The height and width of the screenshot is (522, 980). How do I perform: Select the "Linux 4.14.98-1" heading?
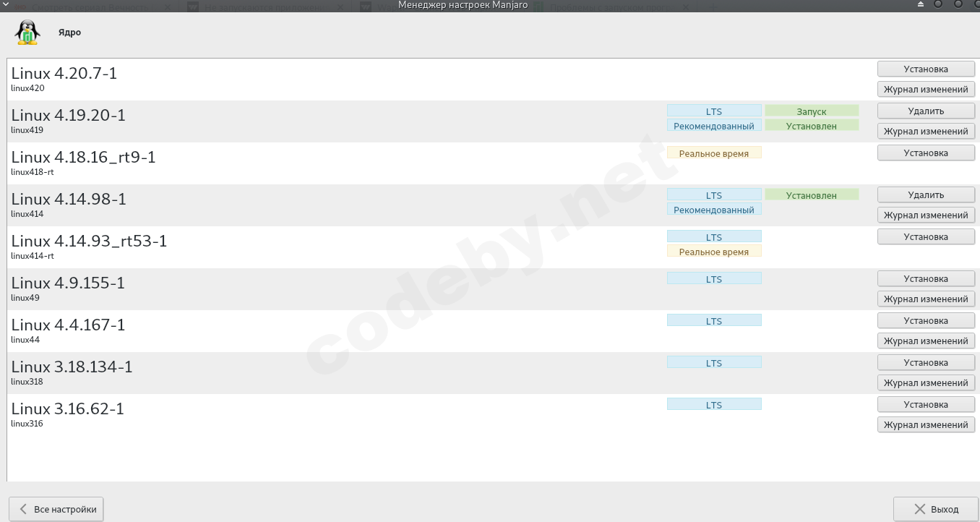(69, 199)
